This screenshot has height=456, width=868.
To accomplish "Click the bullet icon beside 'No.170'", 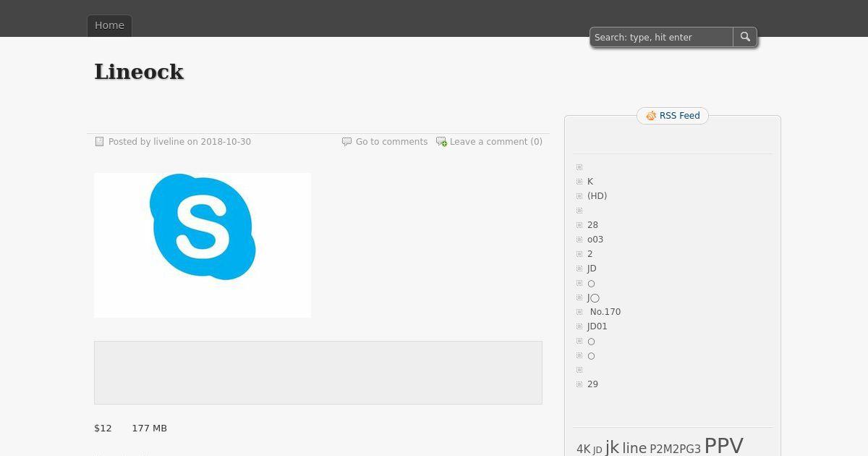I will [579, 312].
